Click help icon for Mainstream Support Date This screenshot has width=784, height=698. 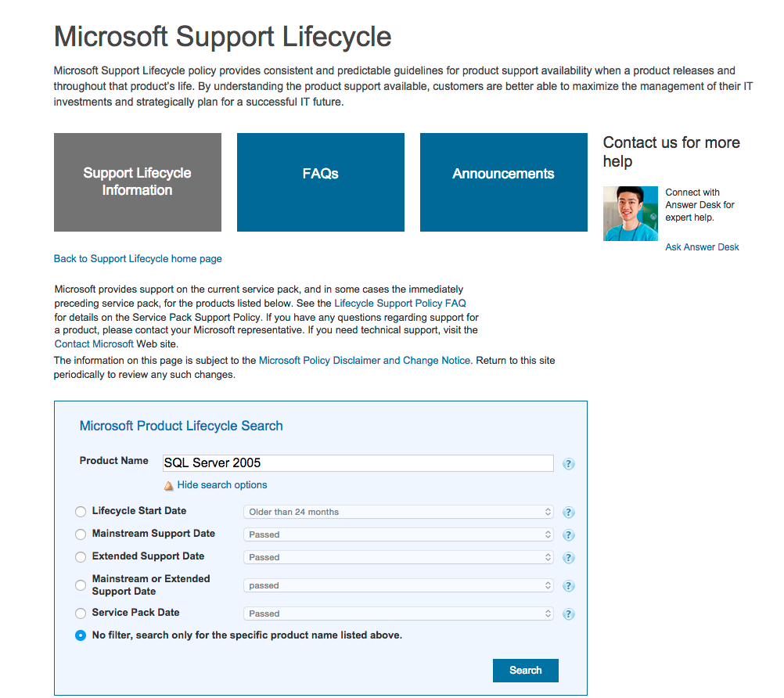pyautogui.click(x=568, y=535)
